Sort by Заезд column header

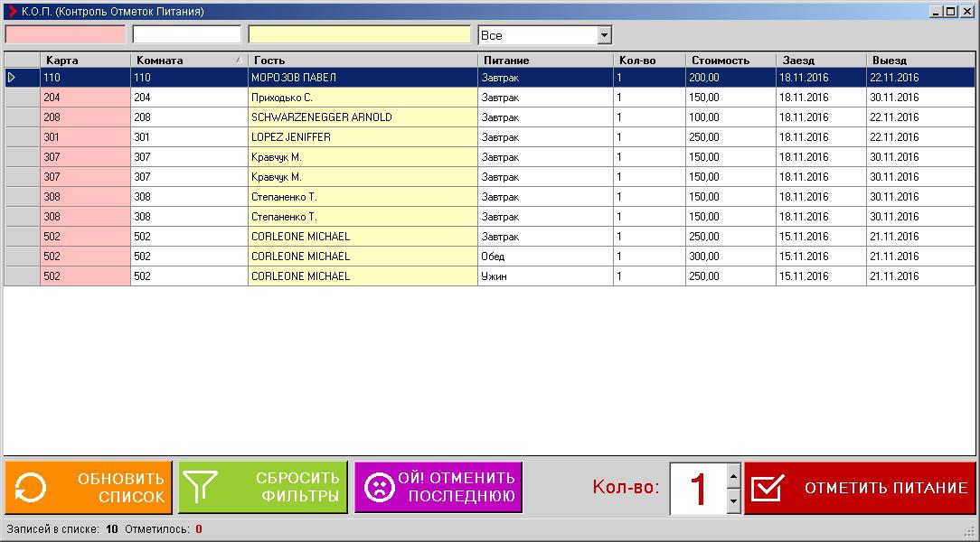pyautogui.click(x=821, y=60)
